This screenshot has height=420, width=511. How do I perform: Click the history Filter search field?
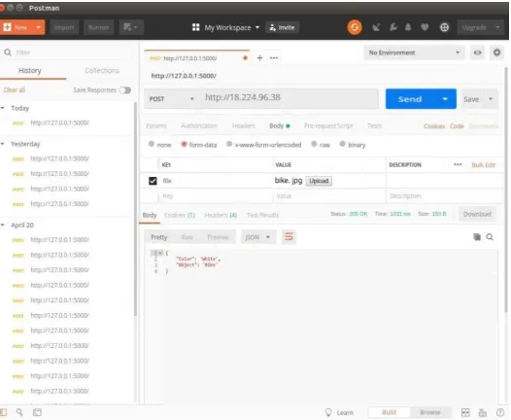[x=68, y=52]
